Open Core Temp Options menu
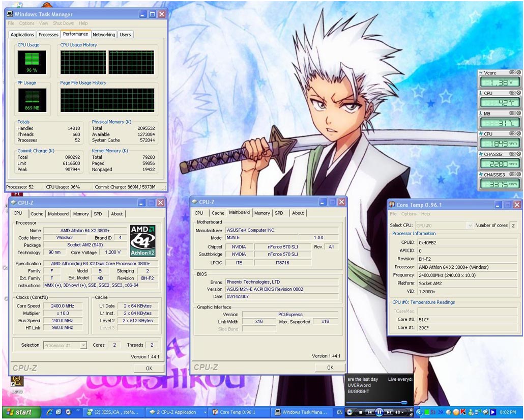 (x=409, y=214)
